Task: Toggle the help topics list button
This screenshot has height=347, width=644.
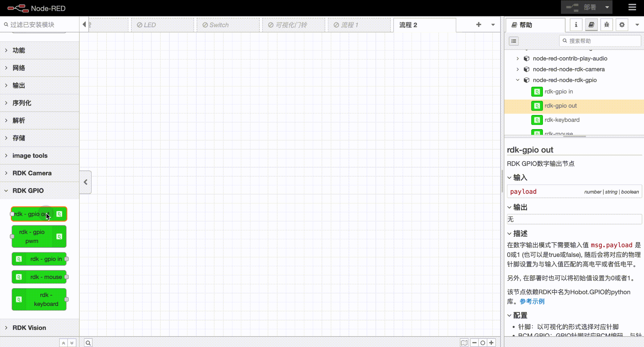Action: coord(514,41)
